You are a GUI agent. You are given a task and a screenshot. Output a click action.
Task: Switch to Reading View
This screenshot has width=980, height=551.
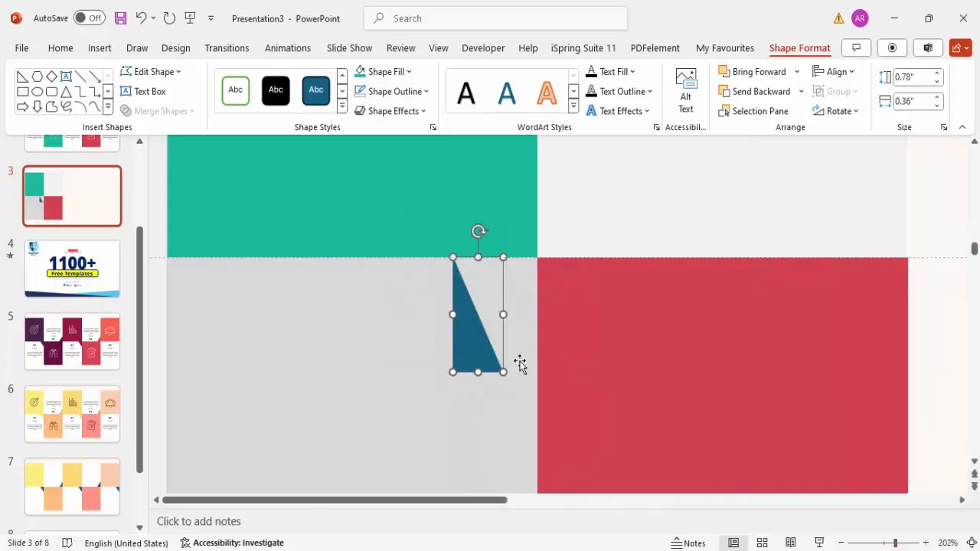[790, 543]
